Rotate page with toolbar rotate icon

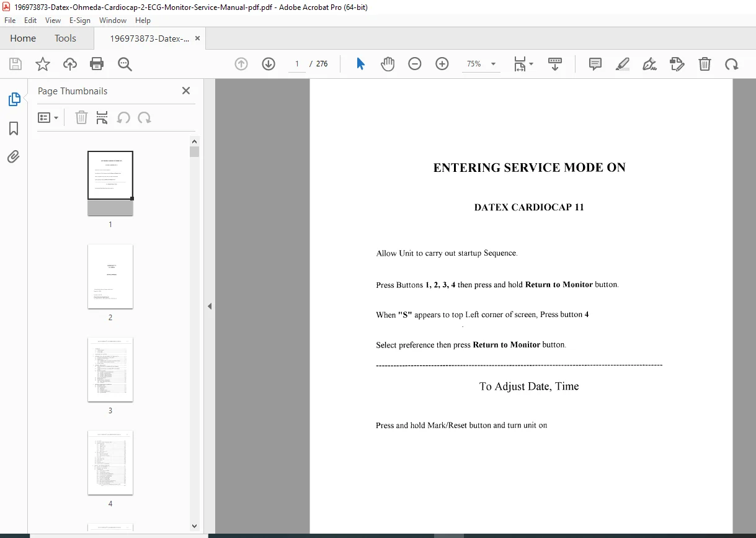pyautogui.click(x=732, y=64)
